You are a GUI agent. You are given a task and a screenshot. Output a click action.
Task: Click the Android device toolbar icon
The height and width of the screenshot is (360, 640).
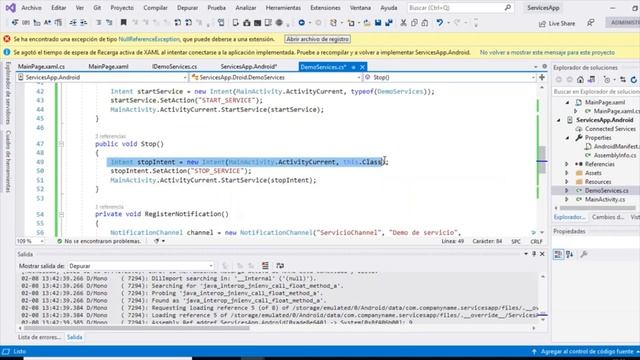click(x=236, y=23)
